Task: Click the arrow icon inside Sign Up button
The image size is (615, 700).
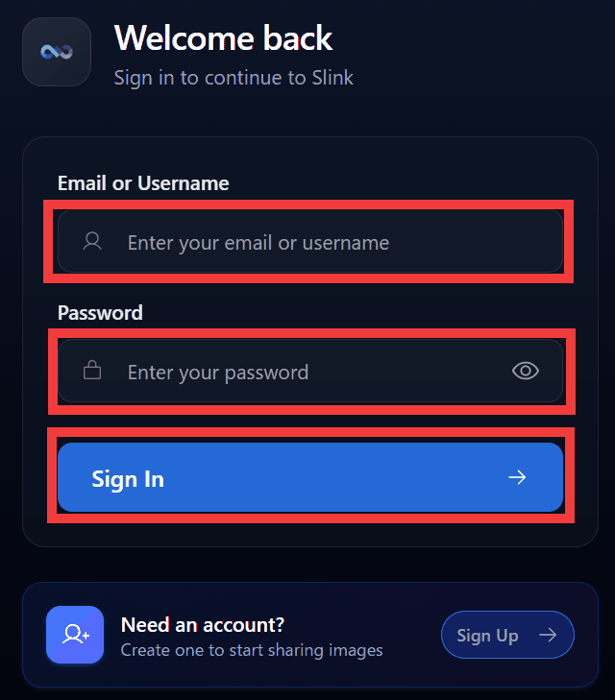Action: pos(548,635)
